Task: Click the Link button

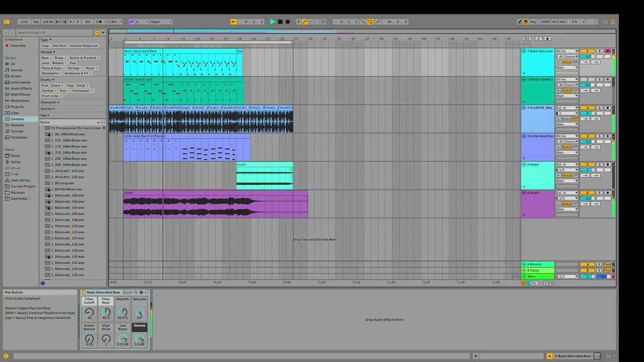Action: 24,22
